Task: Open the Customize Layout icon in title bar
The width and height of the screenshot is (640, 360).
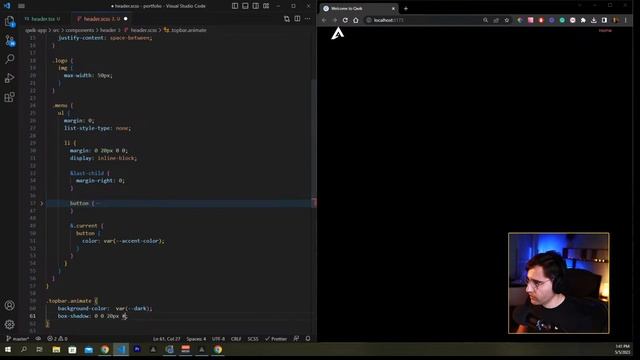Action: pyautogui.click(x=266, y=6)
